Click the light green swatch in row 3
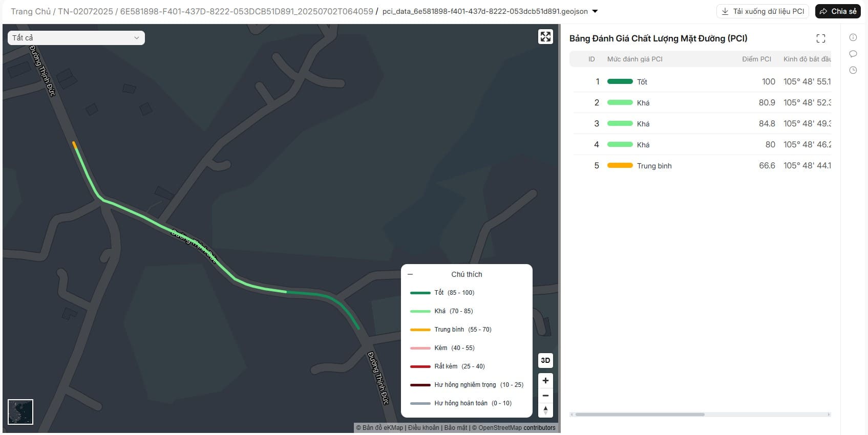The width and height of the screenshot is (868, 435). click(620, 123)
